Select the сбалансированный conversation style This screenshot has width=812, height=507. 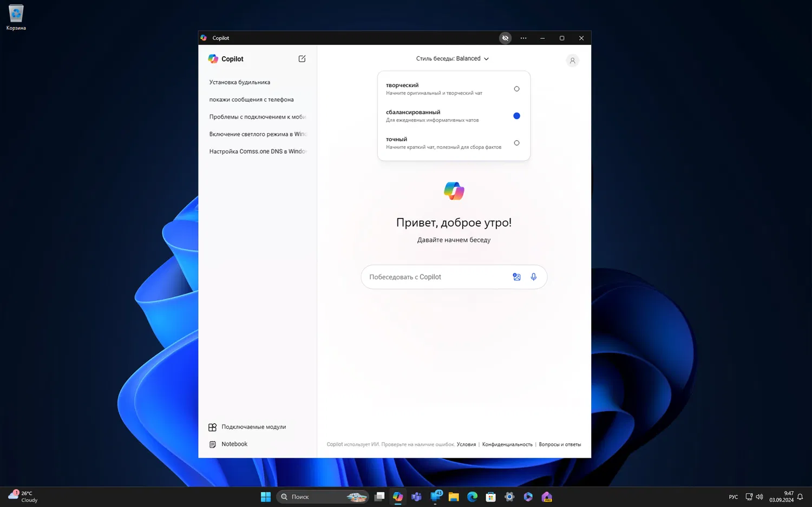[516, 116]
